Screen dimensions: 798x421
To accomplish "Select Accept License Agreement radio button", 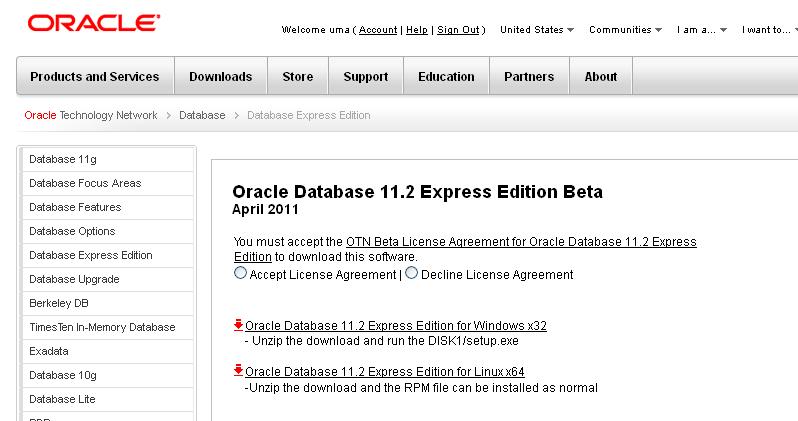I will (240, 273).
